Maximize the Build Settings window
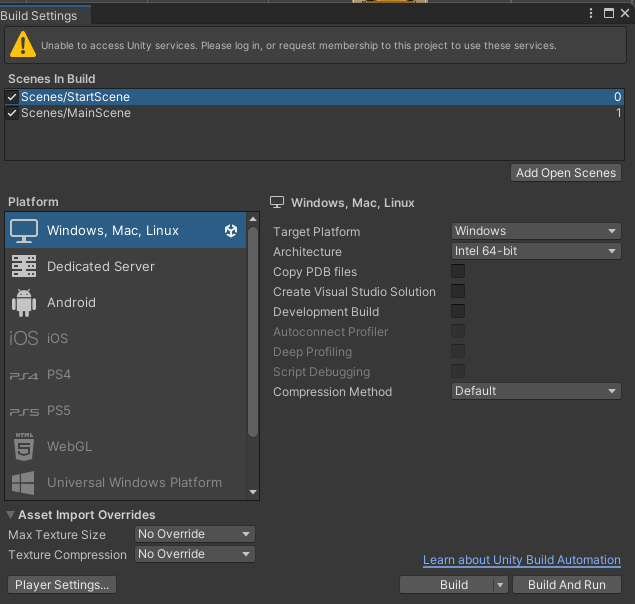The height and width of the screenshot is (604, 635). point(609,13)
